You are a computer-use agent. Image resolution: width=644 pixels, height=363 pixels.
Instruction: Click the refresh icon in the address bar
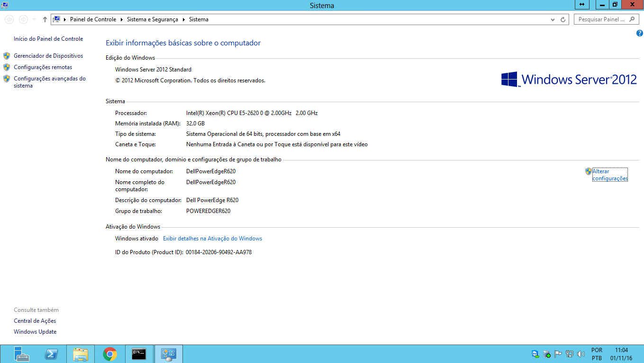click(x=563, y=19)
